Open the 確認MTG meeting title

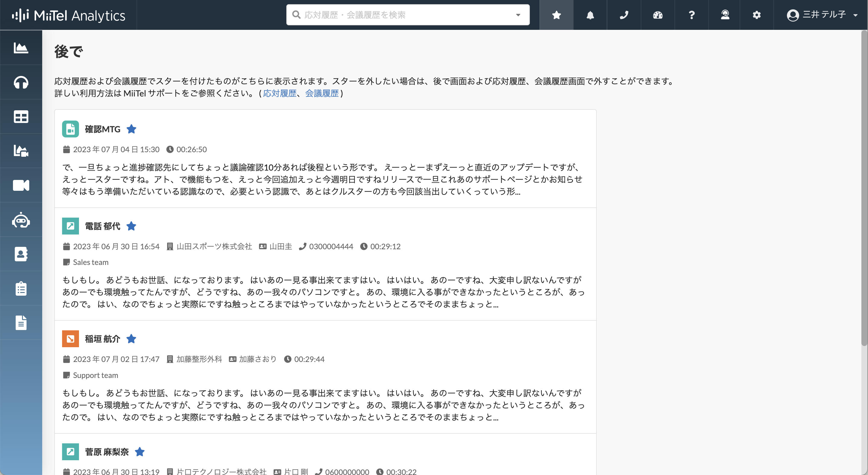point(103,129)
